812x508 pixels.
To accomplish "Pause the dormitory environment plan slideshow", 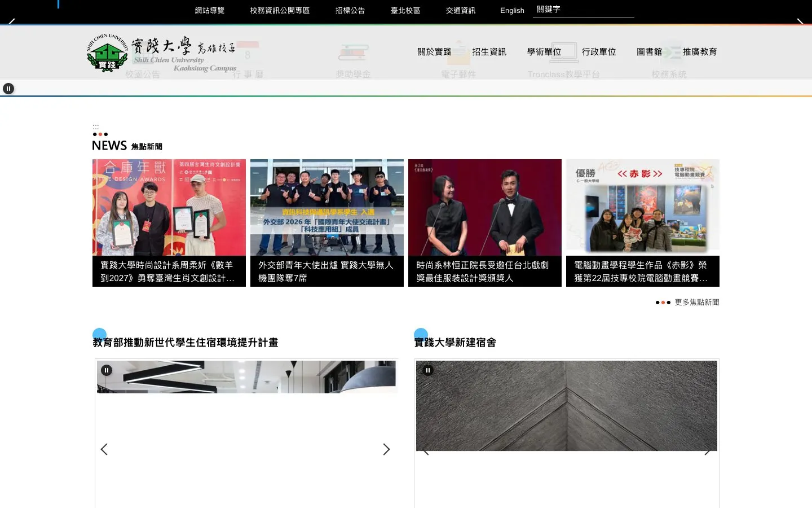I will [x=107, y=370].
